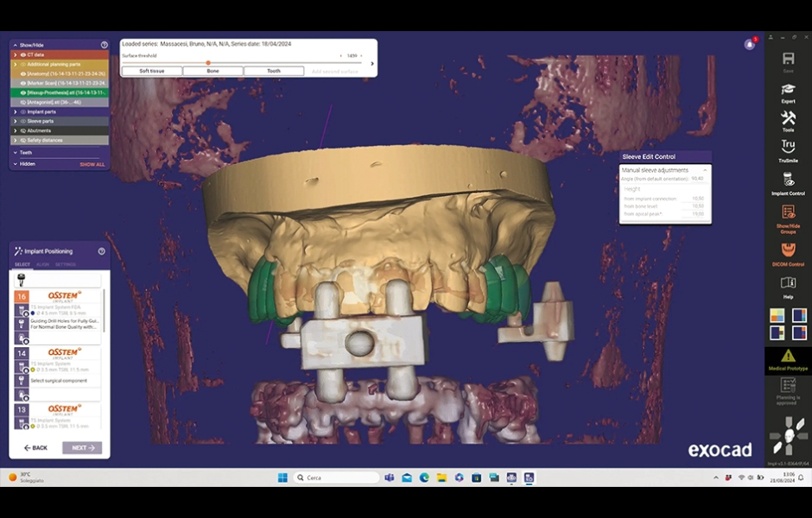This screenshot has height=518, width=812.
Task: Click the Bone threshold preset button
Action: click(213, 71)
